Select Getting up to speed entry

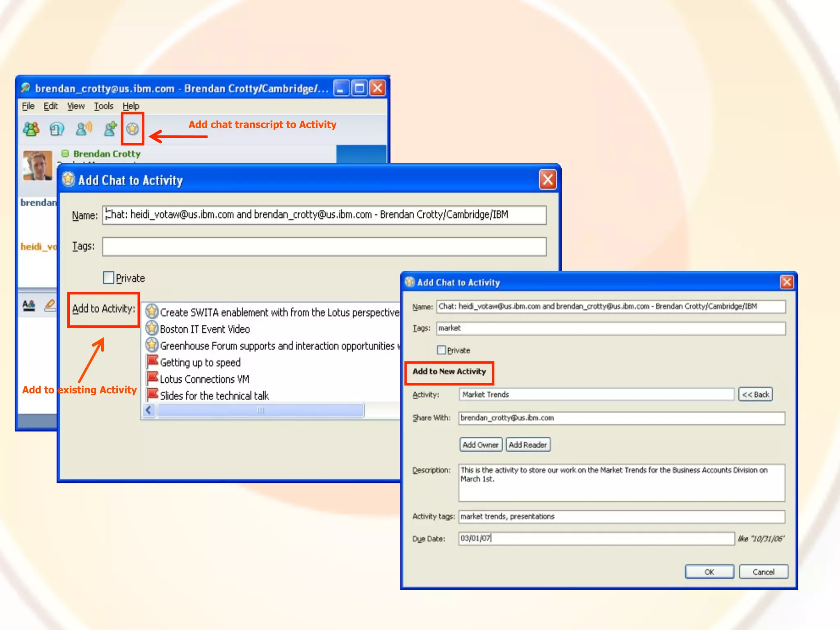[200, 363]
